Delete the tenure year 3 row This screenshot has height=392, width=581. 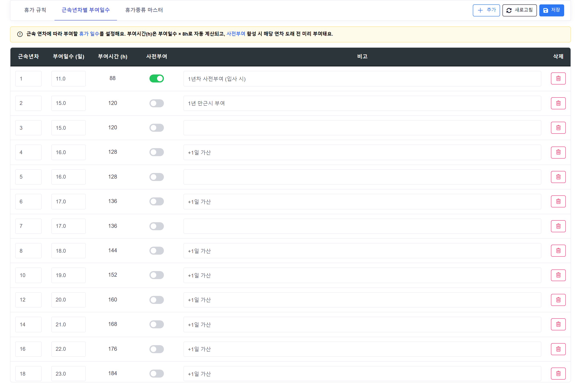tap(558, 128)
